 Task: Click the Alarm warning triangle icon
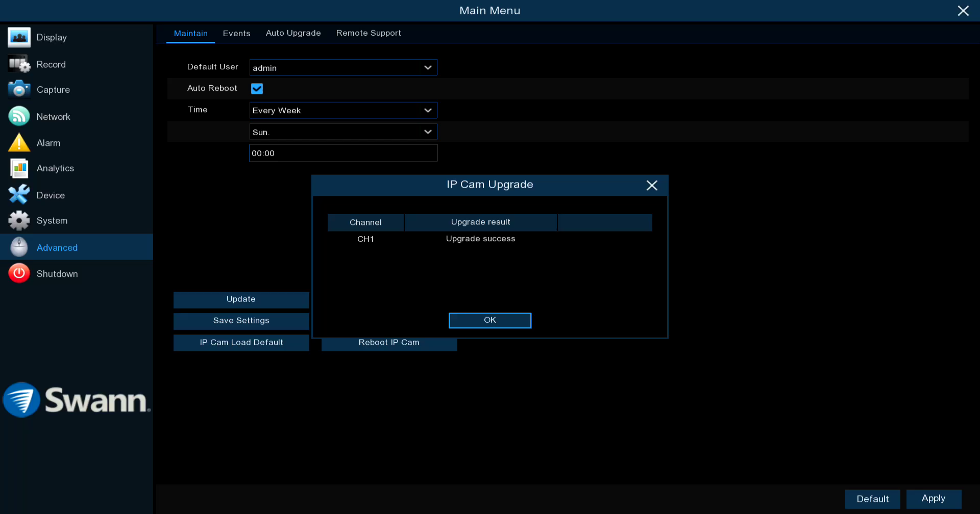pyautogui.click(x=19, y=143)
